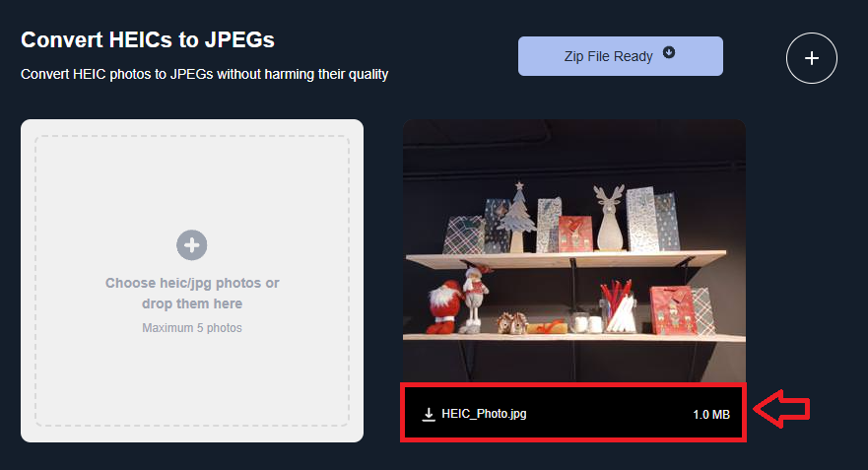Click the circular plus button to add more photos

(x=812, y=58)
